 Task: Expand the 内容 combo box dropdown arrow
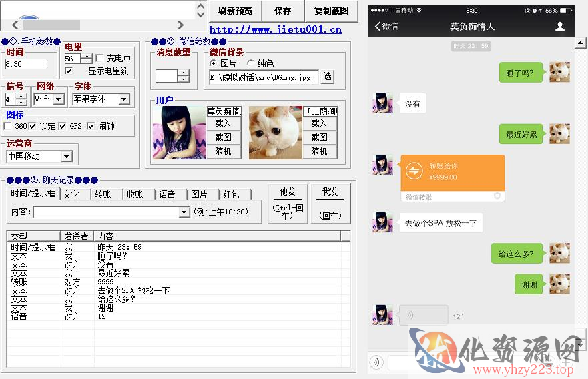pos(184,212)
